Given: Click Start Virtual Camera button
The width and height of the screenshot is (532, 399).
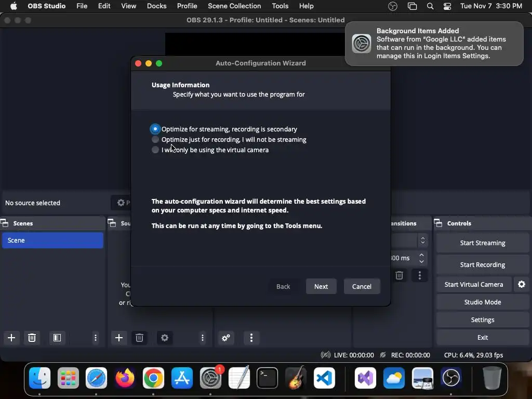Looking at the screenshot, I should click(x=474, y=284).
